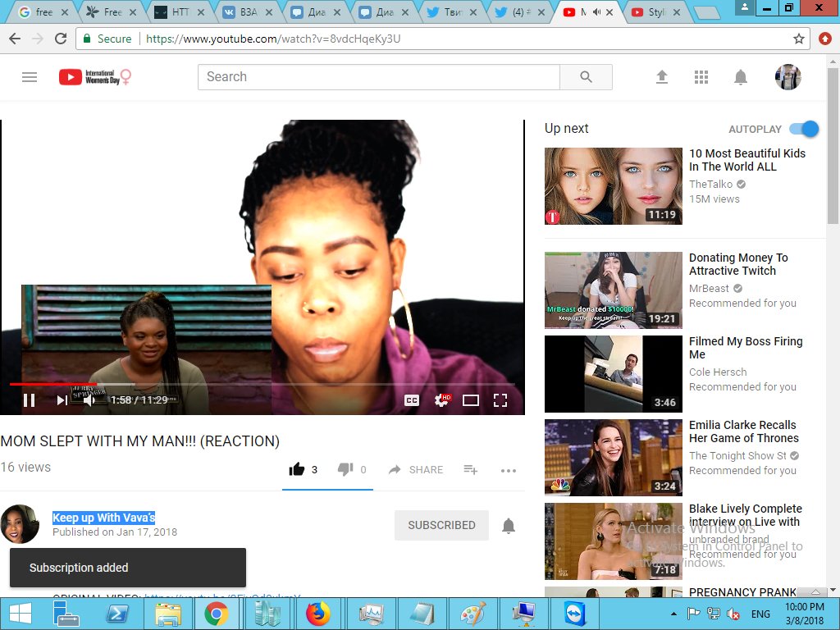This screenshot has height=630, width=840.
Task: Click the red extension icon in Chrome toolbar
Action: click(x=825, y=39)
